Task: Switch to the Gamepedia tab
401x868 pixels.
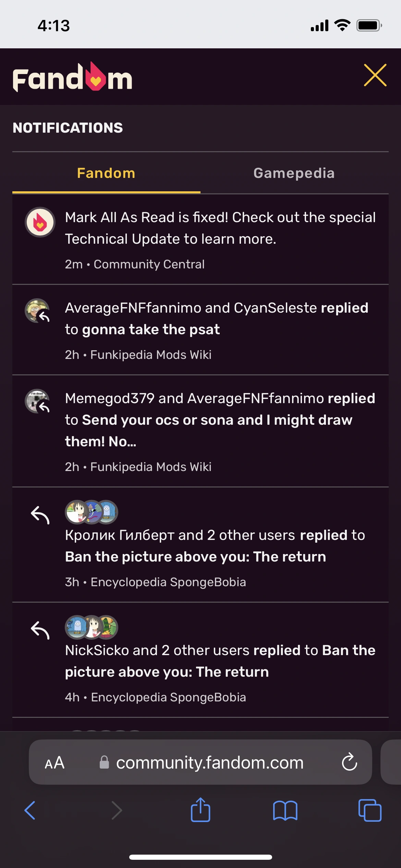Action: pos(294,173)
